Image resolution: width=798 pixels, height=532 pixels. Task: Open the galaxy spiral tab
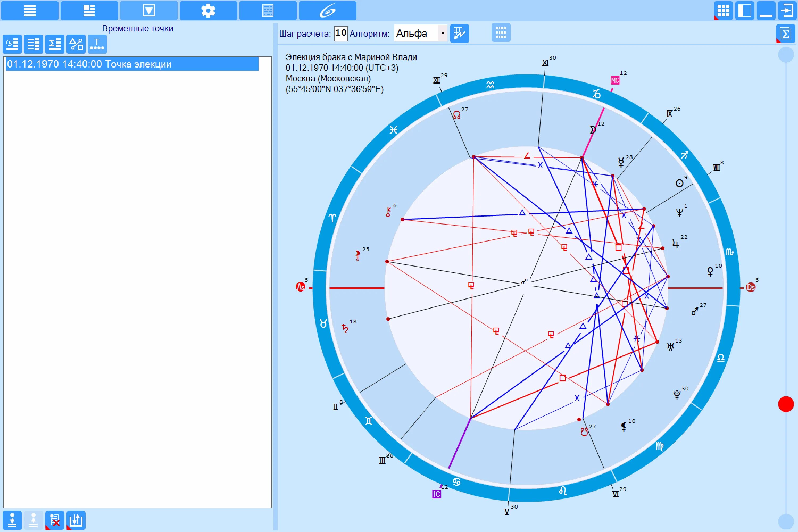(x=327, y=11)
